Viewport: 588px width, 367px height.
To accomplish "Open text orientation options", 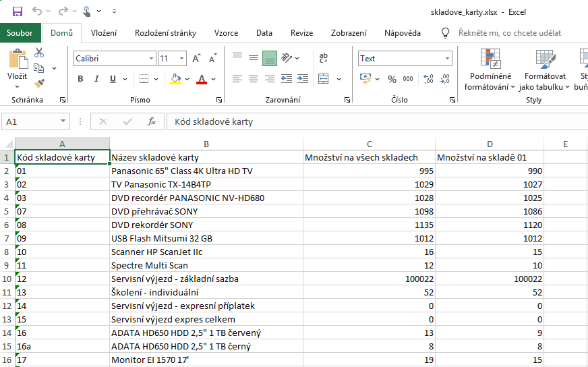I will click(x=290, y=58).
